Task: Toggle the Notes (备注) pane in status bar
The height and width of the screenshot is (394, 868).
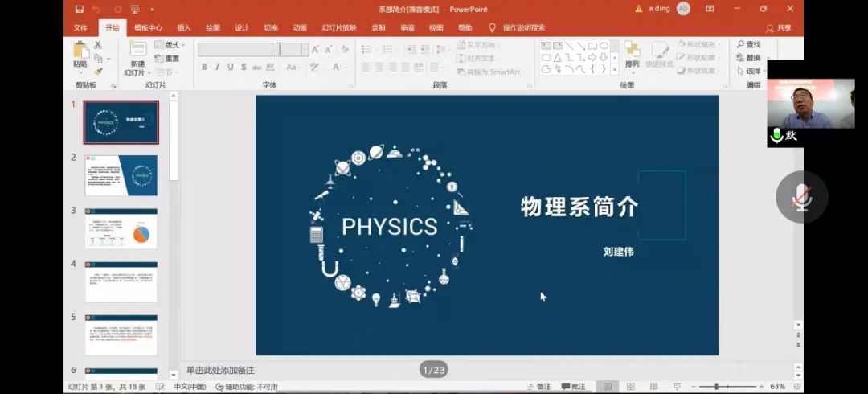Action: click(x=538, y=387)
